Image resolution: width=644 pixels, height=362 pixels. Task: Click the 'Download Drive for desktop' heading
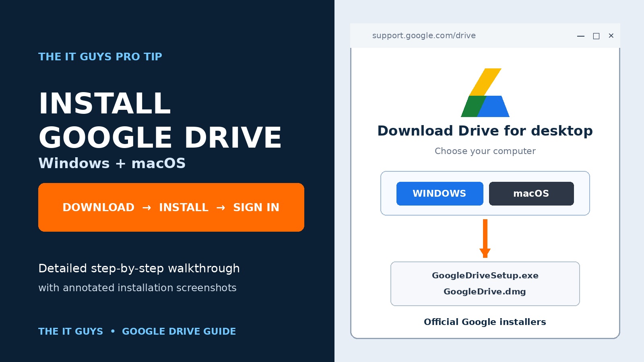485,131
